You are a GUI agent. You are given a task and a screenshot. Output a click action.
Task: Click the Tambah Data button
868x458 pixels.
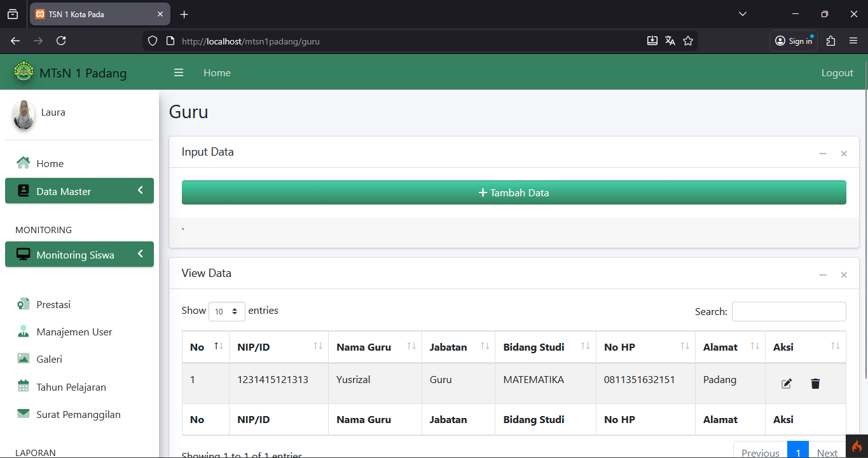[514, 193]
